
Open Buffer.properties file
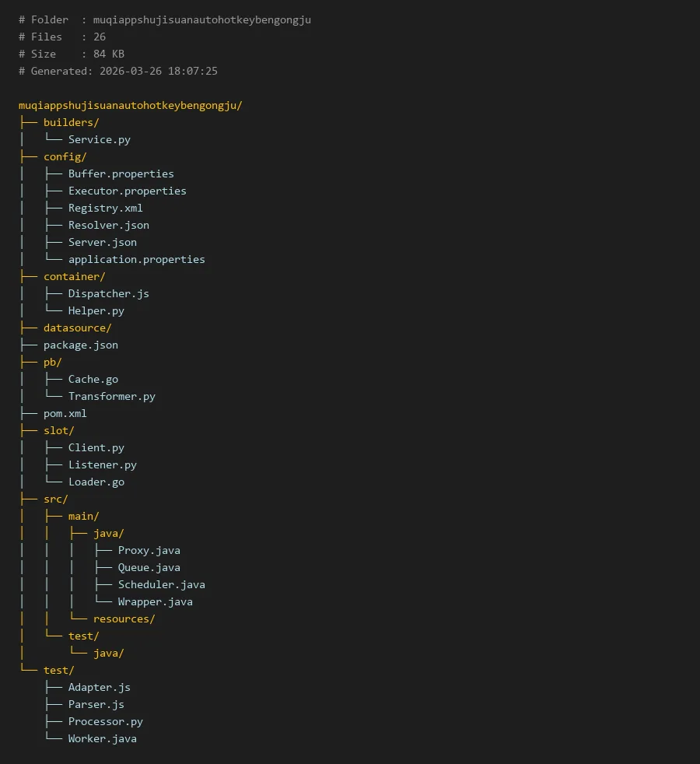click(121, 173)
